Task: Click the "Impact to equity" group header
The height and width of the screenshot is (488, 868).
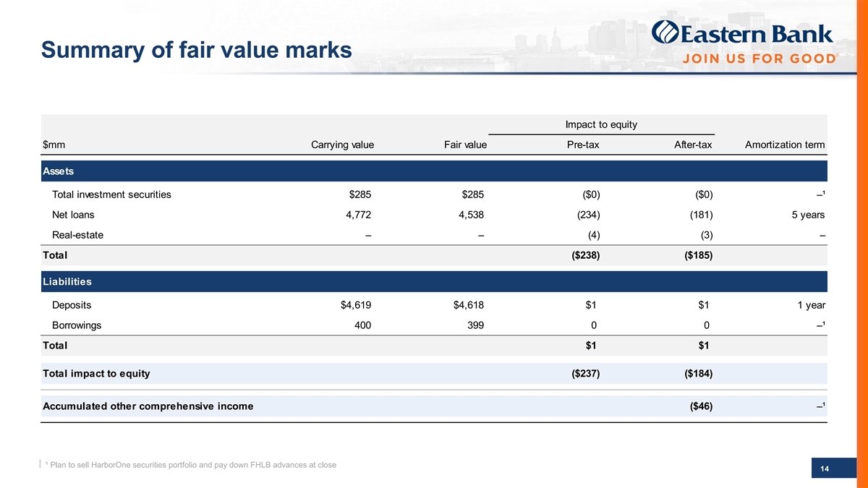Action: click(x=600, y=124)
